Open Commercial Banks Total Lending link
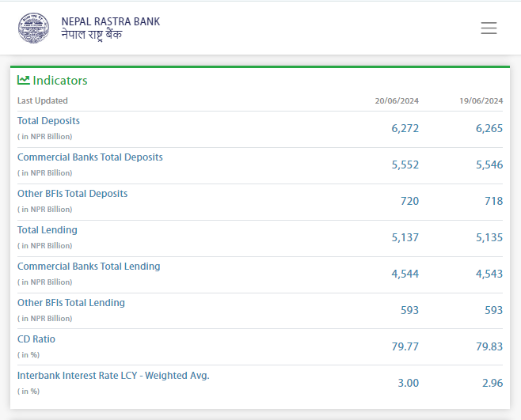The image size is (521, 420). (x=89, y=267)
